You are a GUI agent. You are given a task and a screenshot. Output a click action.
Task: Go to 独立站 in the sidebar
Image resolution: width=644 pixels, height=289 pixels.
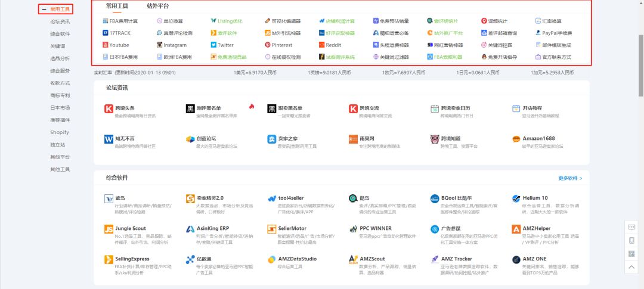click(x=57, y=144)
